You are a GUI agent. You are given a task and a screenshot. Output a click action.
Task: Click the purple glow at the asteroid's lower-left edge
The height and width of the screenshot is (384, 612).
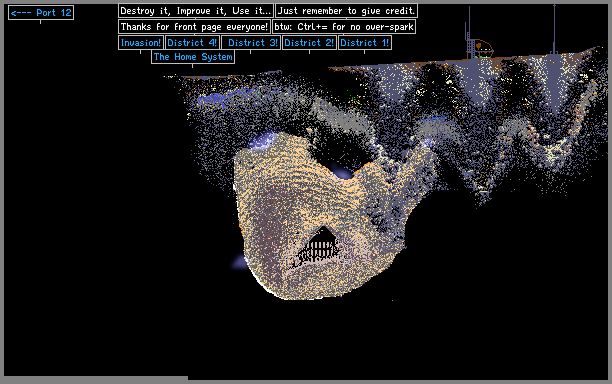(x=239, y=262)
